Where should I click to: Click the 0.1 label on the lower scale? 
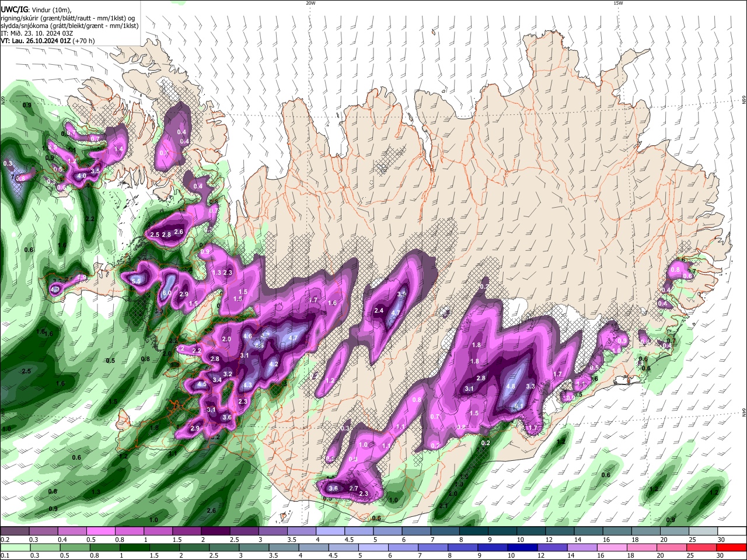(5, 556)
